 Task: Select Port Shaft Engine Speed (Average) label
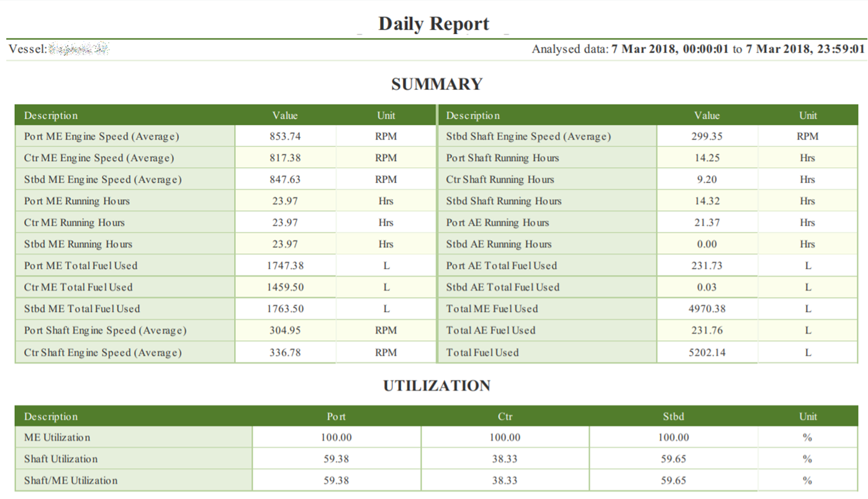point(105,331)
